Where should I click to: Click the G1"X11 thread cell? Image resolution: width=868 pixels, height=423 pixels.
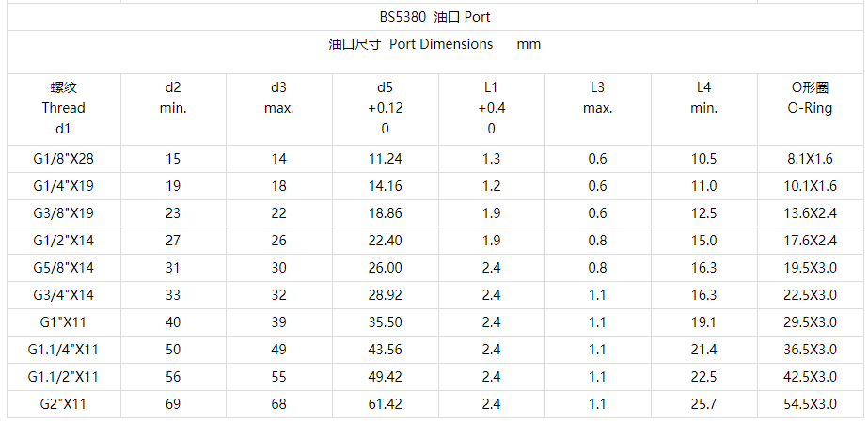[64, 322]
